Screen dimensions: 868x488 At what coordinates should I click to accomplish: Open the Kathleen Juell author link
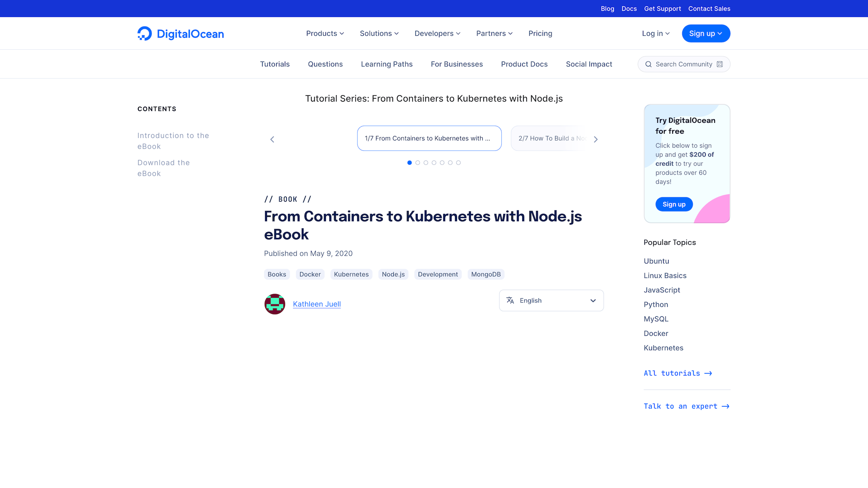click(317, 304)
